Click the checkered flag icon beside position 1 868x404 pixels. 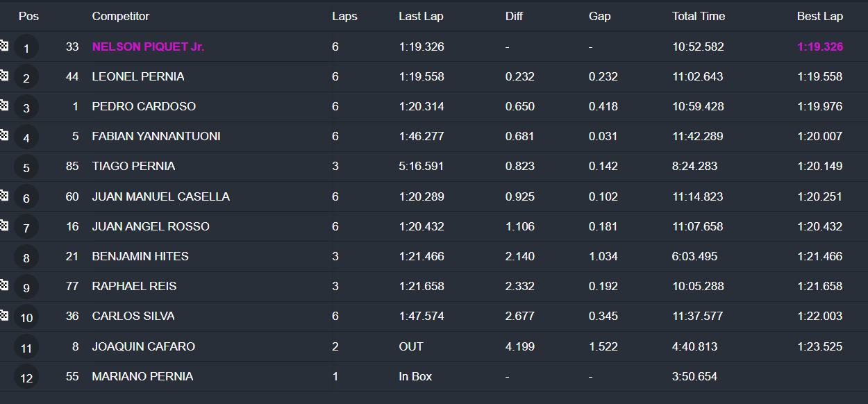pos(3,45)
